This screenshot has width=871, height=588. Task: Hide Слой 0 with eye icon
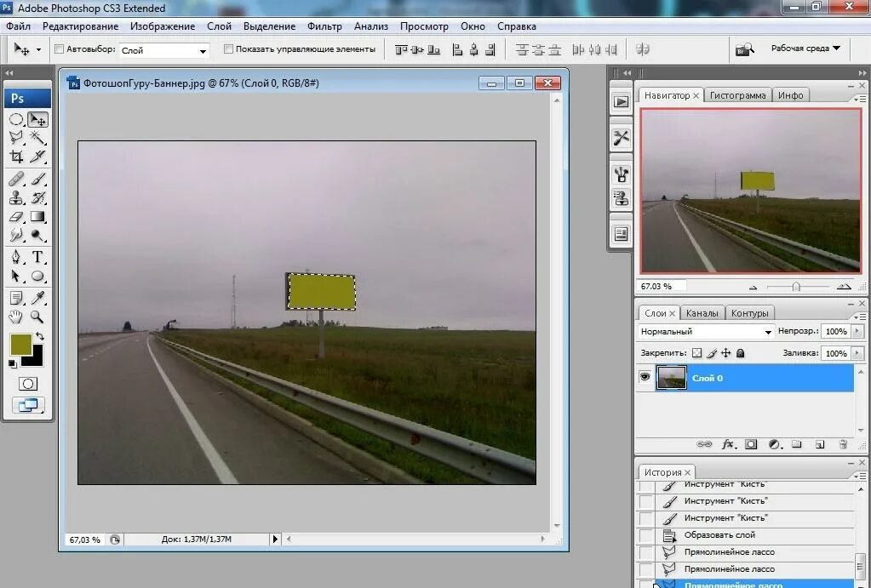(x=645, y=377)
